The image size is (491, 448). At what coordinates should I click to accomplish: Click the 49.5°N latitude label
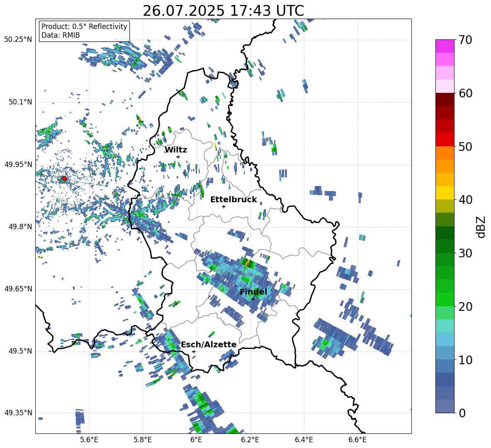pyautogui.click(x=20, y=351)
